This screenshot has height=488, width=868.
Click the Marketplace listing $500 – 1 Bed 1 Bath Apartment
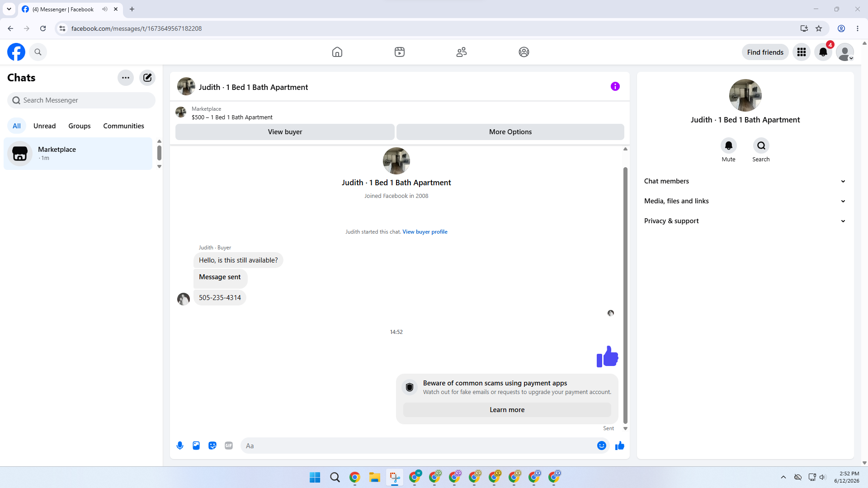232,117
